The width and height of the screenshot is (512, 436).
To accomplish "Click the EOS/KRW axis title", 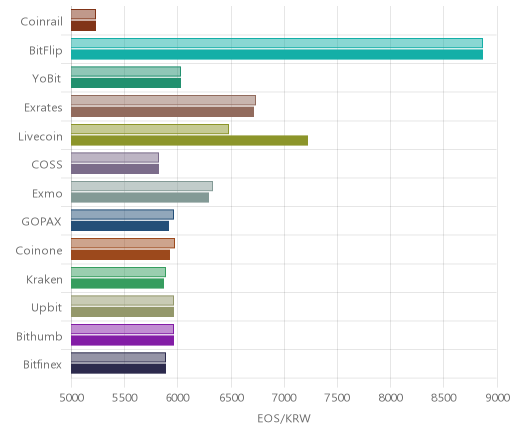I will [284, 418].
